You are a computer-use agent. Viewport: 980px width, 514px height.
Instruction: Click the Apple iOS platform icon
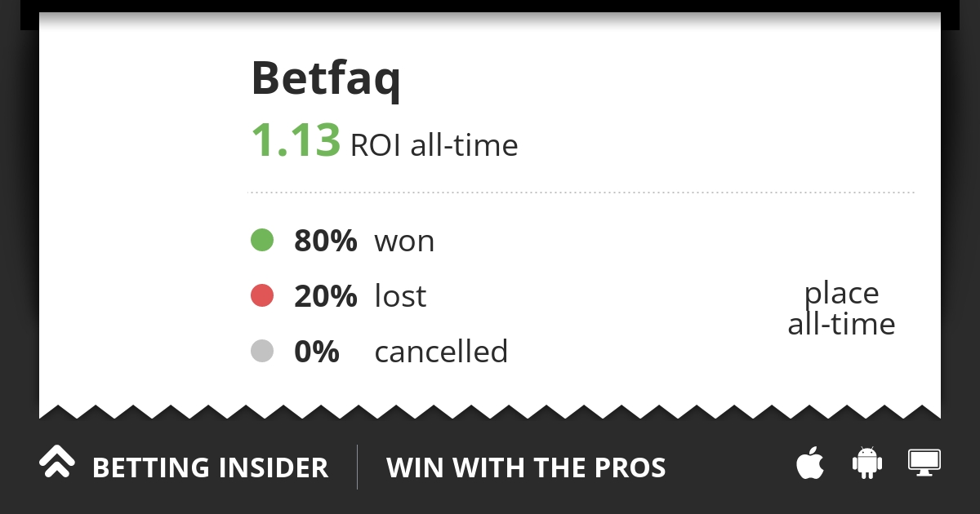[810, 463]
